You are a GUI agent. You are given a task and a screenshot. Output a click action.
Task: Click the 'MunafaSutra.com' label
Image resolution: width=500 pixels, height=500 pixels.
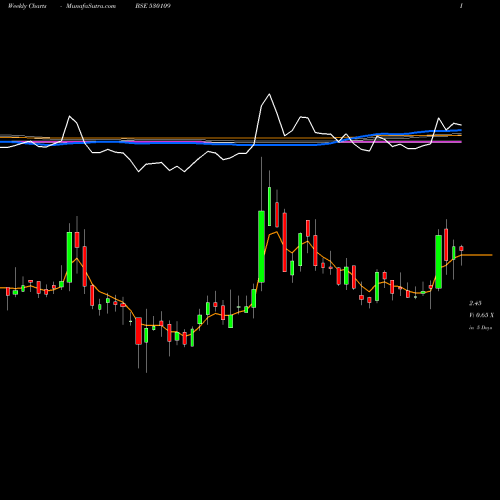91,6
